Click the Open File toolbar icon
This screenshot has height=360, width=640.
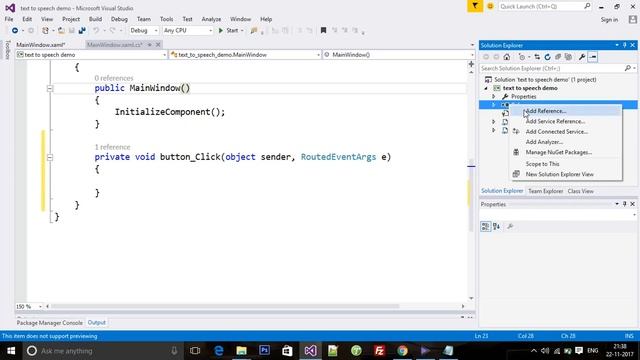point(61,31)
